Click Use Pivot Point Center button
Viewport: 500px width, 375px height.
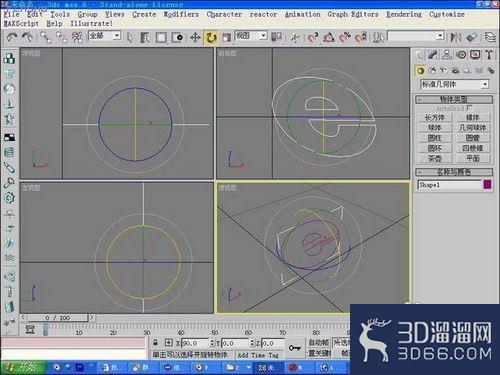[x=276, y=37]
